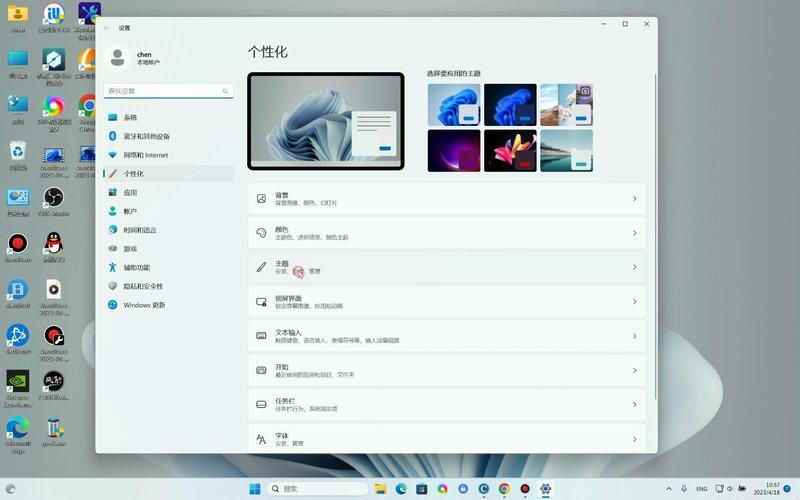The width and height of the screenshot is (800, 500).
Task: Click the back arrow in Settings
Action: click(x=107, y=28)
